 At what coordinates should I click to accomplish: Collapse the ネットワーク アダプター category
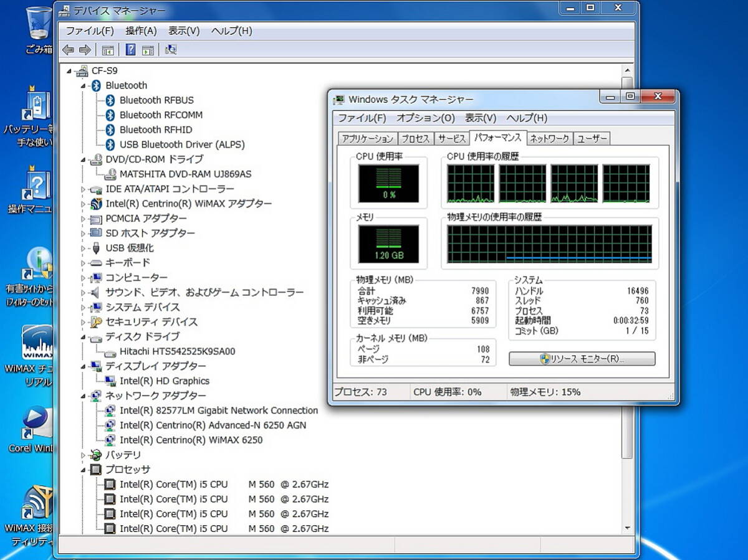(x=84, y=396)
